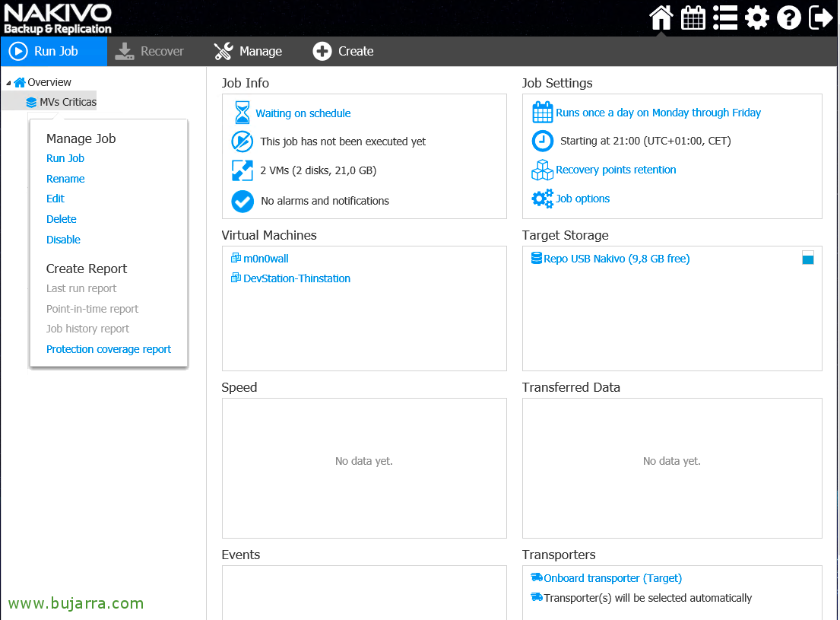Viewport: 840px width, 620px height.
Task: Open Recovery points retention link
Action: 616,170
